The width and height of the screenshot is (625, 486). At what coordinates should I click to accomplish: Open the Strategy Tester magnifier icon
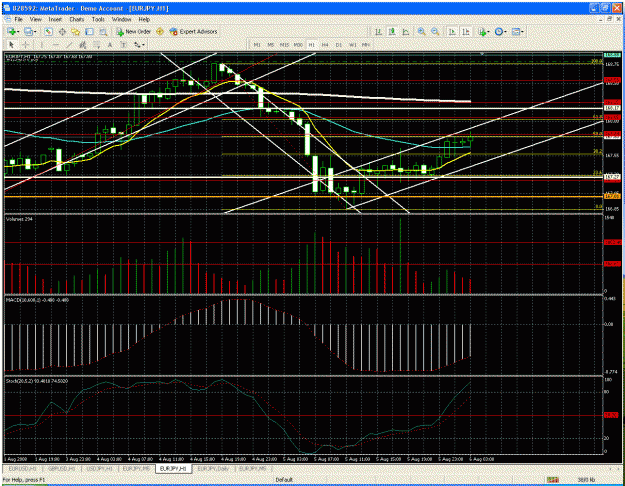tap(103, 31)
